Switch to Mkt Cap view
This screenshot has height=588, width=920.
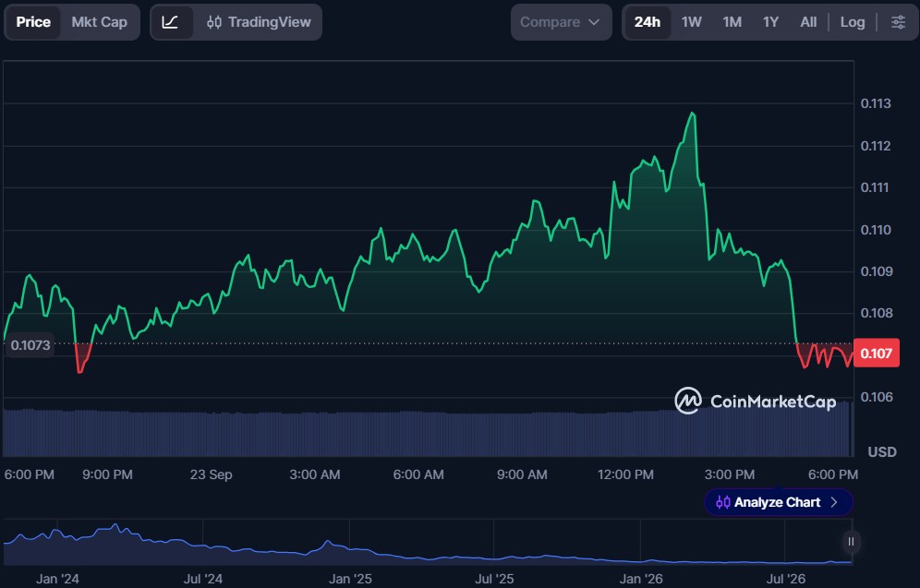click(x=99, y=22)
